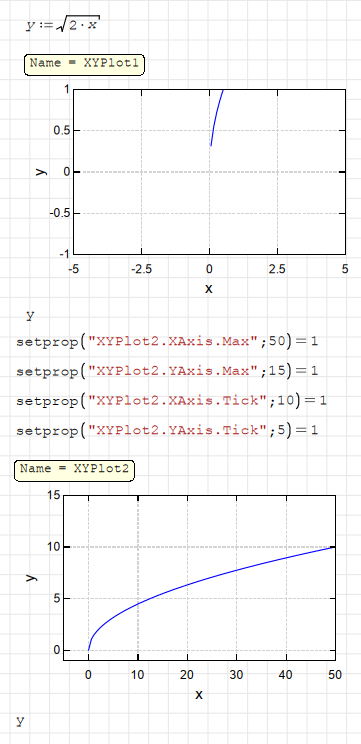Image resolution: width=361 pixels, height=744 pixels.
Task: Click the setprop XYPlot2.YAxis.Tick expression
Action: pyautogui.click(x=167, y=431)
